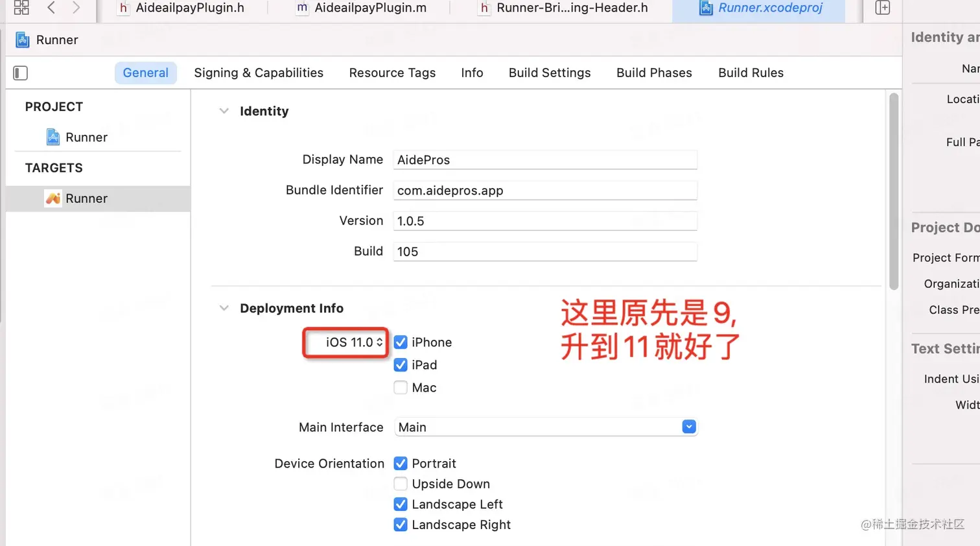Open the AideailpayPlugin.h tab
Viewport: 980px width, 546px height.
190,8
